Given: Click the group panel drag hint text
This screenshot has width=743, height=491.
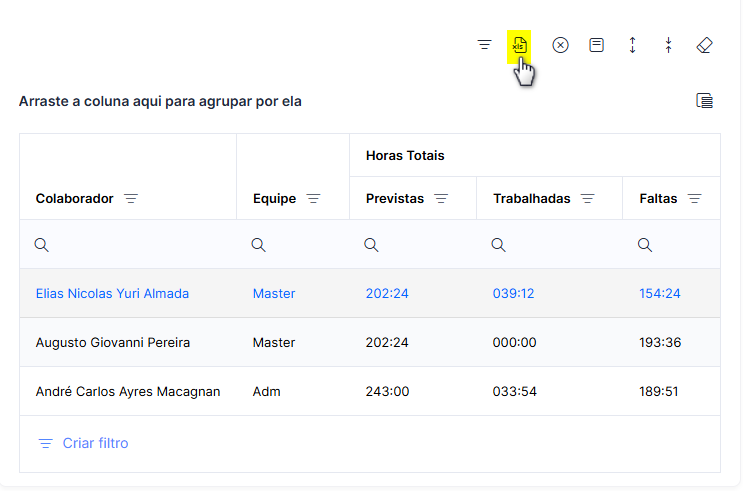Looking at the screenshot, I should (160, 101).
